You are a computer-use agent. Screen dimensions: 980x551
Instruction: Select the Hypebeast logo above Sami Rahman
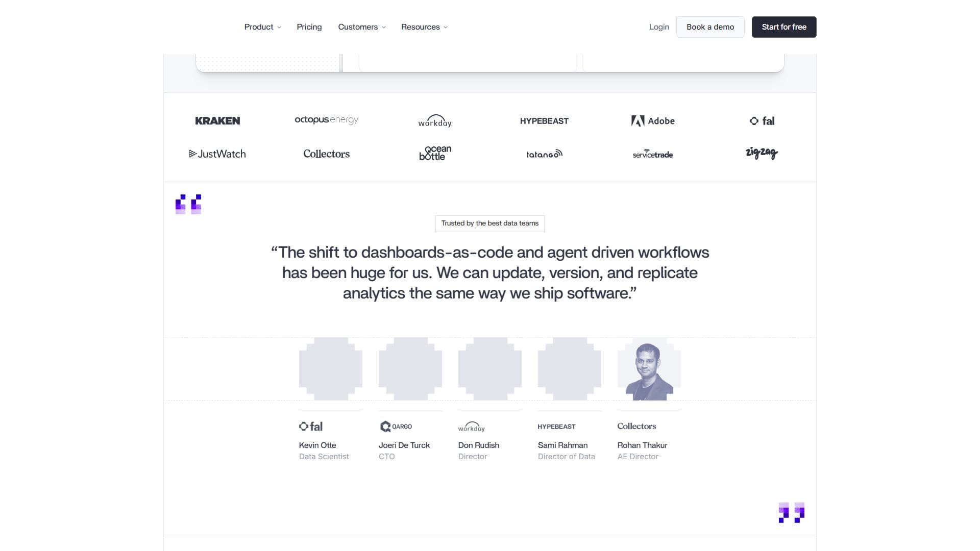click(x=556, y=427)
